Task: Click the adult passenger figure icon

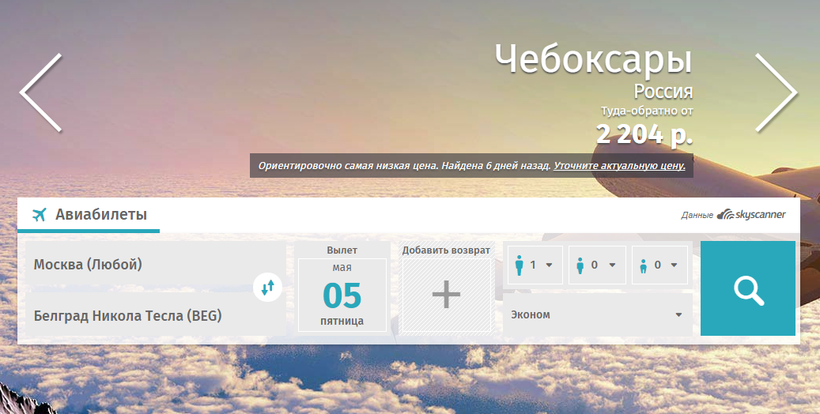Action: pos(519,266)
